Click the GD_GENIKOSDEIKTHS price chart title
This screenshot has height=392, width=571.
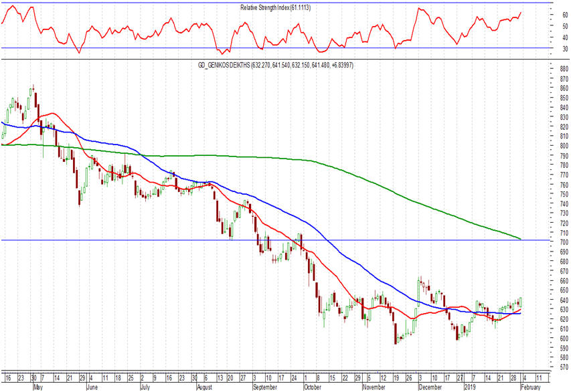(275, 66)
